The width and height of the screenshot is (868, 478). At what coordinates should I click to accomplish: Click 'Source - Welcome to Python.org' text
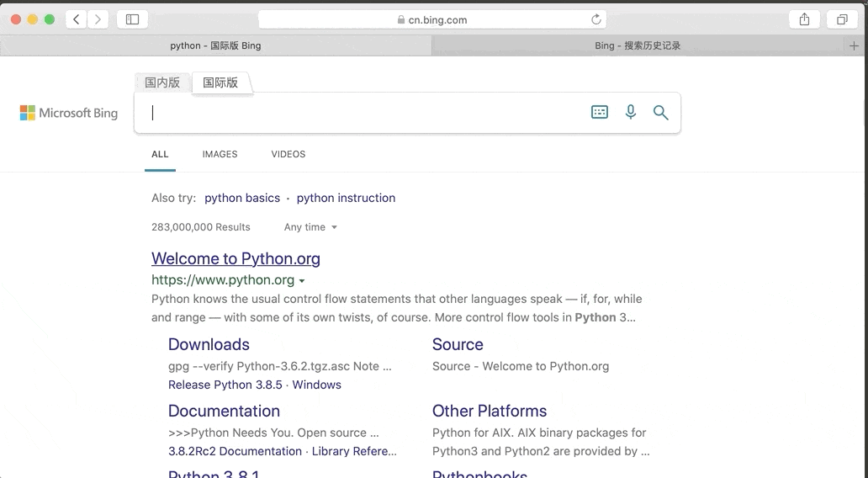click(521, 366)
